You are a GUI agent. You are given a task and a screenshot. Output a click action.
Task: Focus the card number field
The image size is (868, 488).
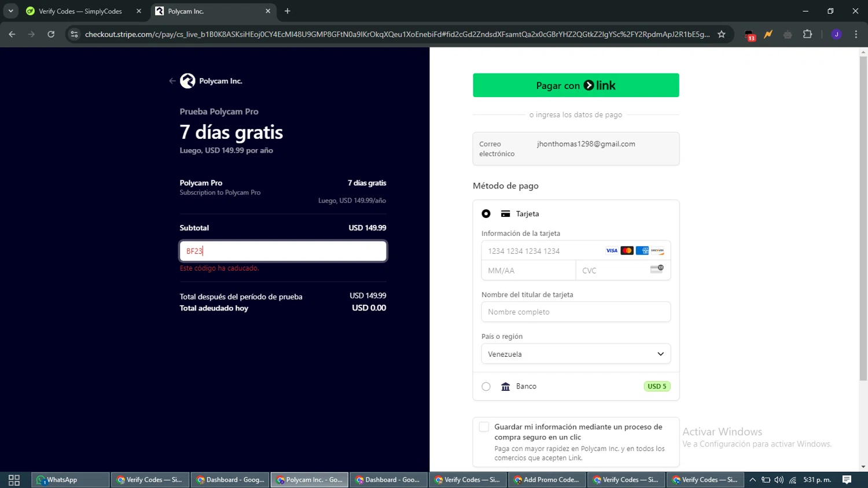(576, 251)
